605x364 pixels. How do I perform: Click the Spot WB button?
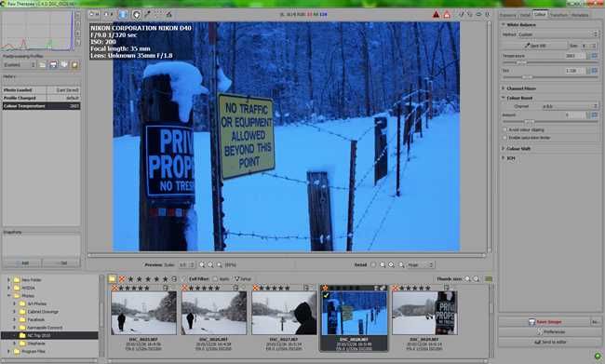click(x=534, y=46)
